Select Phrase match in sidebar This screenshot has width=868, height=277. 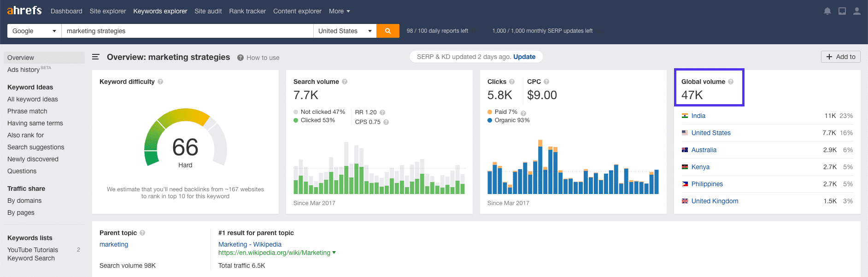(27, 111)
